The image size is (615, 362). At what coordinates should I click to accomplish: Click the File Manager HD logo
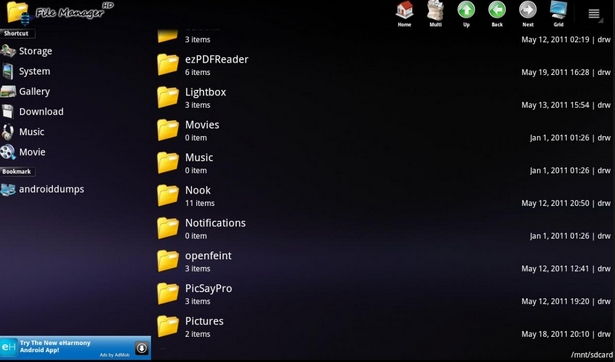click(60, 13)
